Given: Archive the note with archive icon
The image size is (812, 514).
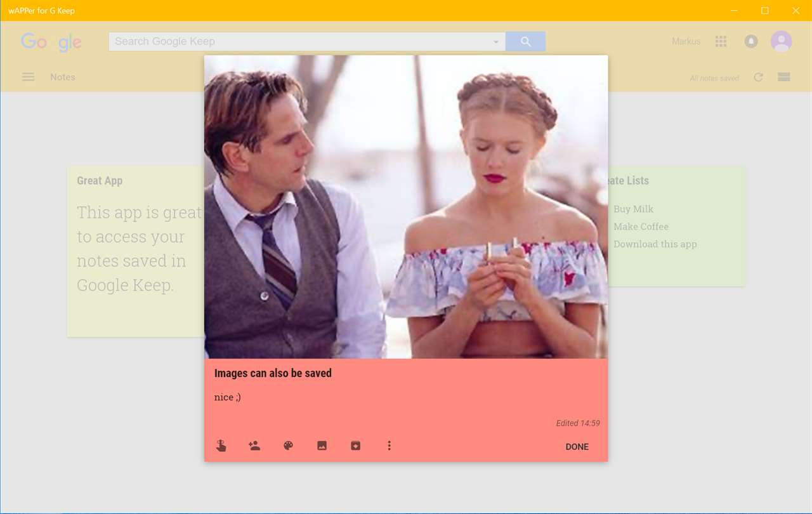Looking at the screenshot, I should (x=355, y=446).
